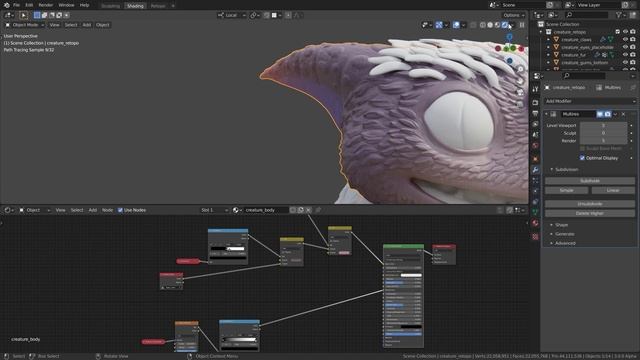Open the Object Data properties green tab
Viewport: 640px width, 360px height.
click(535, 212)
